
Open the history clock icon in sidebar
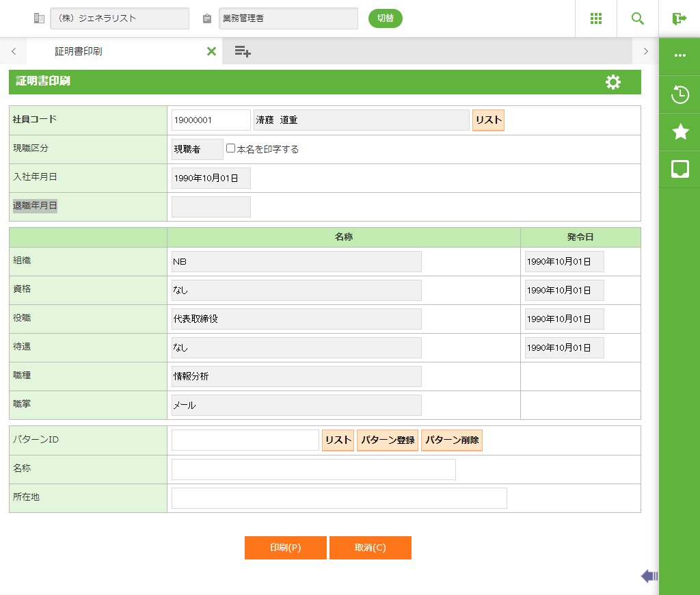click(679, 94)
